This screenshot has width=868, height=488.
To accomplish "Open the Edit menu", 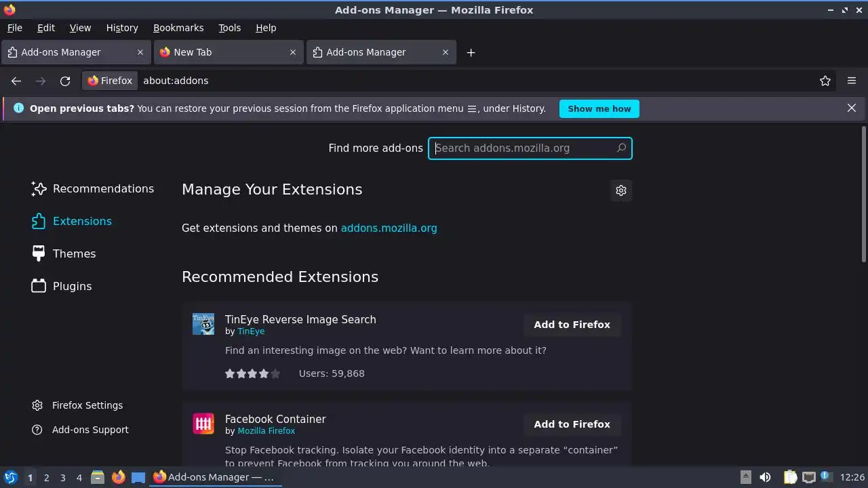I will click(46, 28).
